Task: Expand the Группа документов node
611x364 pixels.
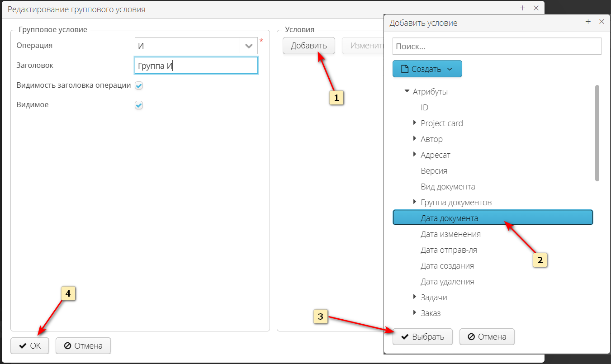Action: (x=415, y=202)
